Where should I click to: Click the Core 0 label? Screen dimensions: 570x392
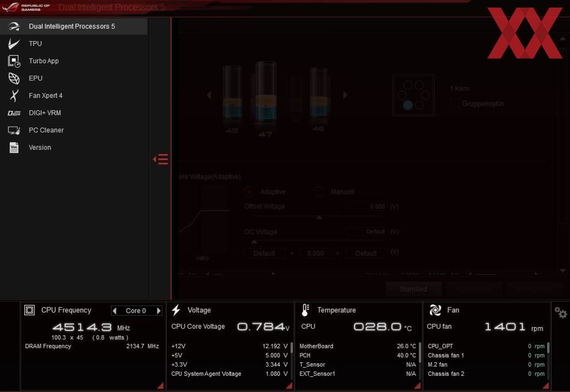(136, 311)
